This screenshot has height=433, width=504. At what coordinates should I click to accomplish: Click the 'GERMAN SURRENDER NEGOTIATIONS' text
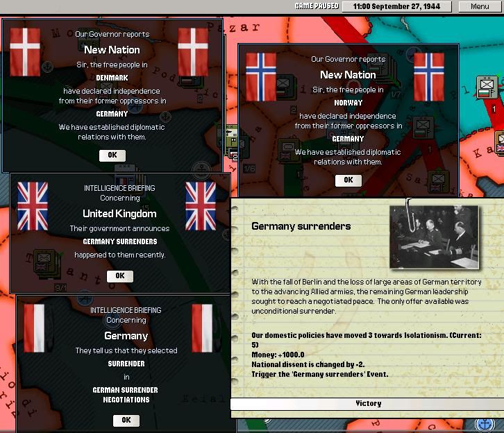coord(126,395)
